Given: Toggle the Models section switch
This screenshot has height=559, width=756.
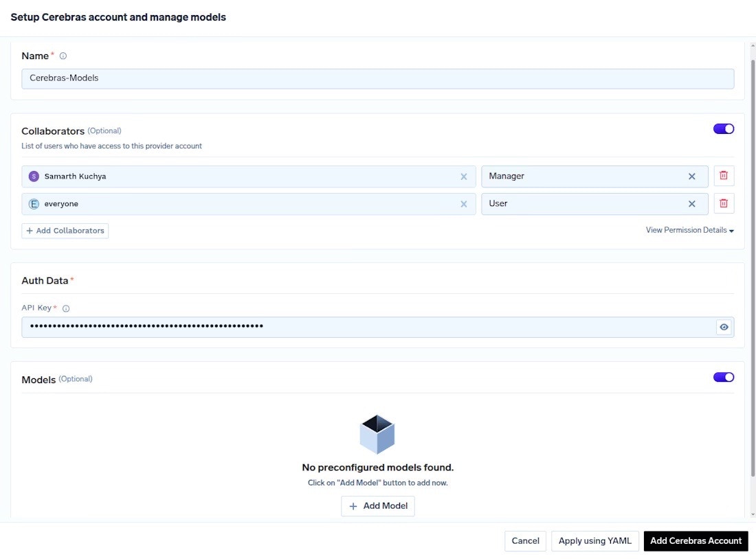Looking at the screenshot, I should (x=724, y=377).
